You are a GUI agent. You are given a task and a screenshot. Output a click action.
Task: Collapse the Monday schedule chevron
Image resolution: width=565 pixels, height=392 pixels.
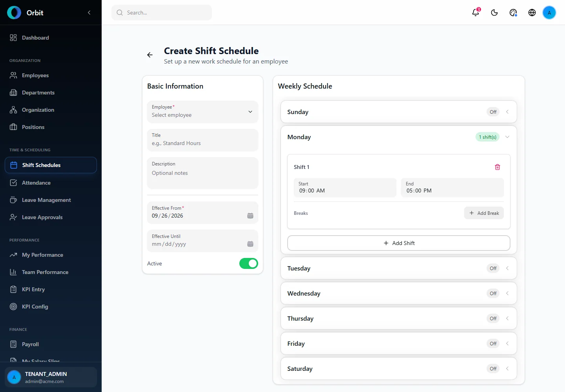pos(507,137)
